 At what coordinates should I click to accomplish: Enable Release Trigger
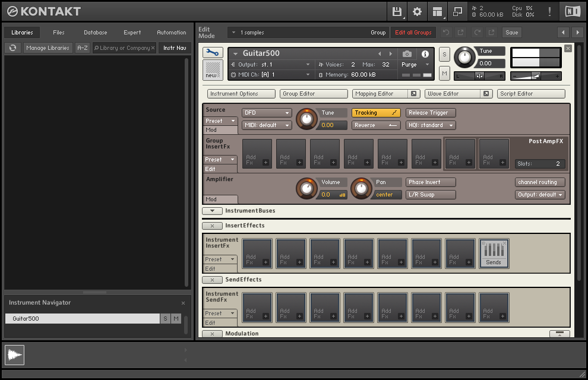[431, 113]
